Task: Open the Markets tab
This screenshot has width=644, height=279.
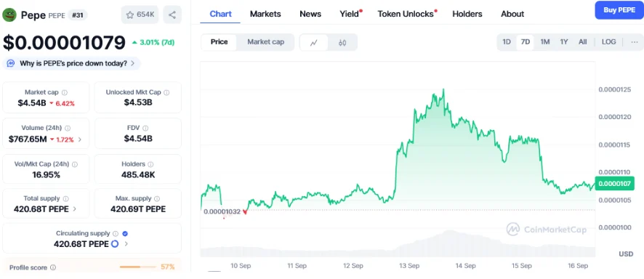Action: 265,14
